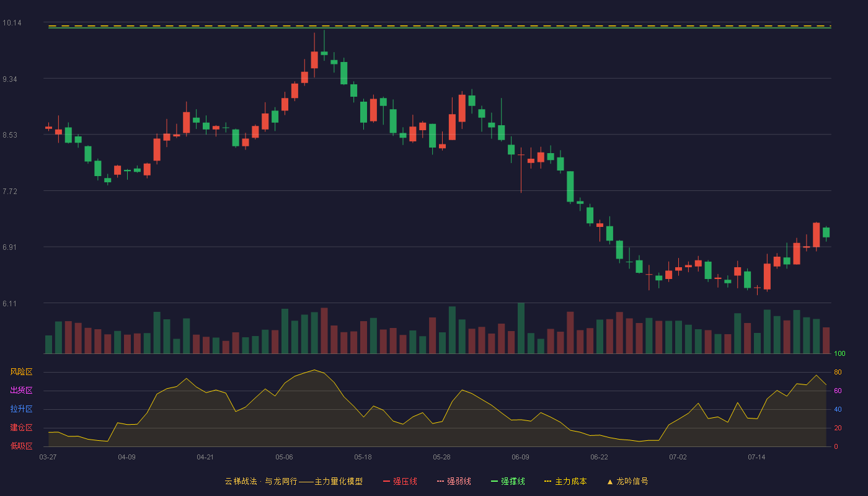
Task: Click the 9.34 price axis label
Action: [10, 79]
